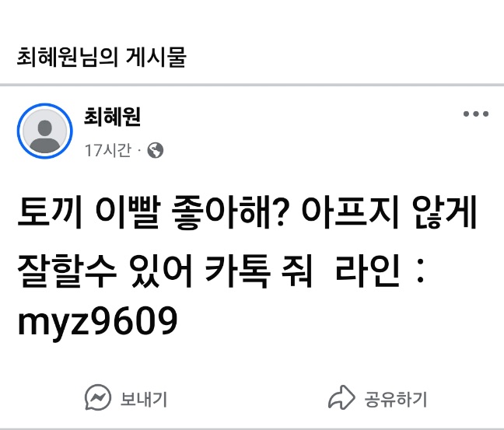This screenshot has height=430, width=504.
Task: Click the 라인 : label in post
Action: pyautogui.click(x=380, y=271)
